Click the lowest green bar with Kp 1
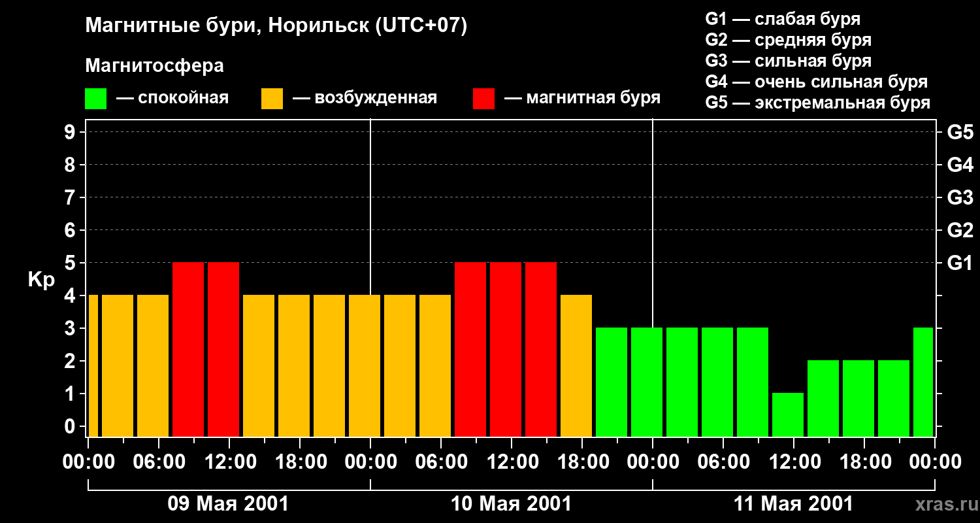The image size is (980, 523). click(x=788, y=414)
